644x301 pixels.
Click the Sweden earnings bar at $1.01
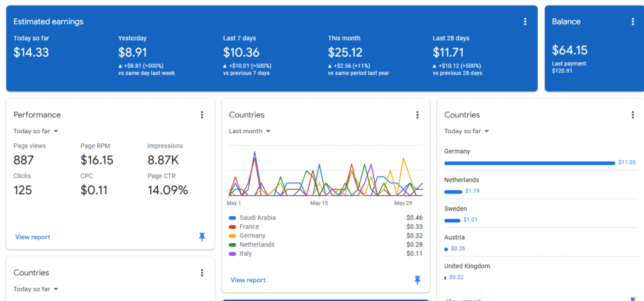tap(452, 221)
